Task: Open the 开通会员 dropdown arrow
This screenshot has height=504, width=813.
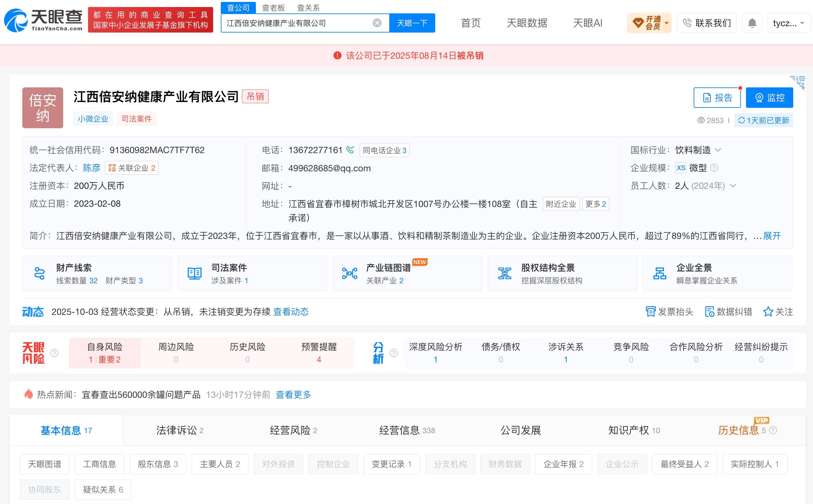Action: coord(667,23)
